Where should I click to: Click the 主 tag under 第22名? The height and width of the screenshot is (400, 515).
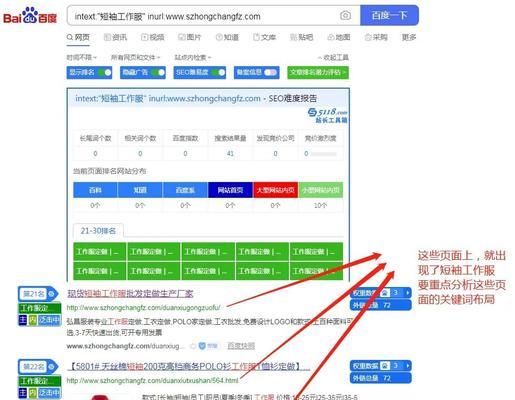23,393
